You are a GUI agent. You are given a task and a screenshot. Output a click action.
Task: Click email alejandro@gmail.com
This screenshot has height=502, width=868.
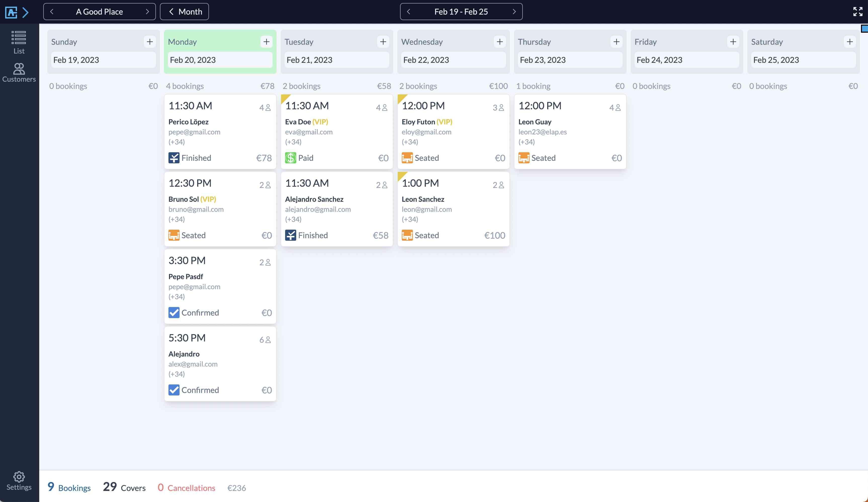tap(318, 209)
